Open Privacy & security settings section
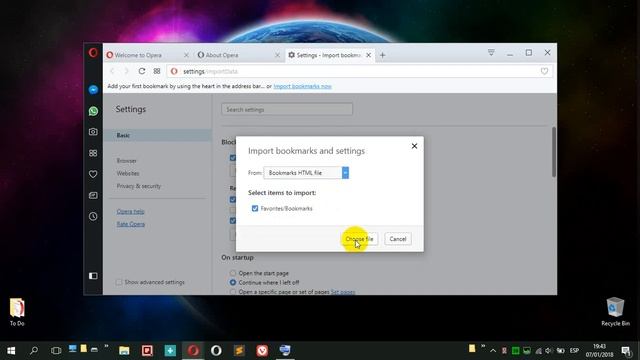This screenshot has width=640, height=360. point(139,186)
